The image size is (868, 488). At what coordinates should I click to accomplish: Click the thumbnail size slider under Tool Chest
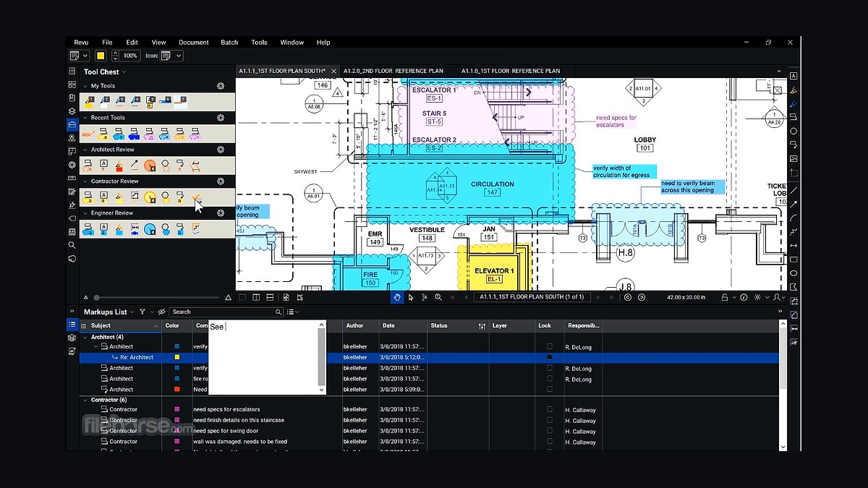pos(157,297)
